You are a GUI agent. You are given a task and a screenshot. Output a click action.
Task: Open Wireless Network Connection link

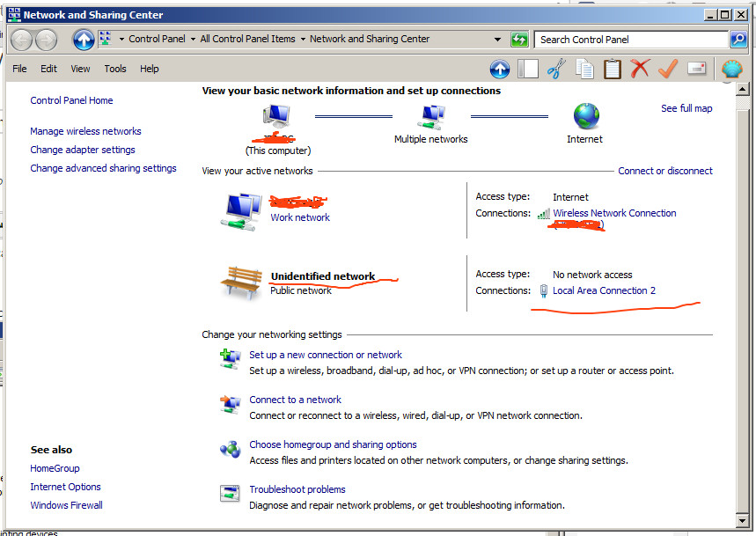(614, 213)
